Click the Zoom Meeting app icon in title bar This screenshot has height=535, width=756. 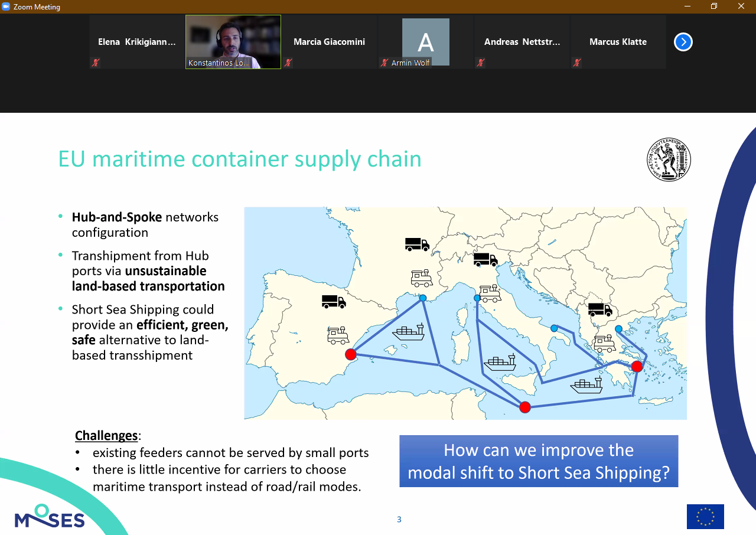[6, 6]
